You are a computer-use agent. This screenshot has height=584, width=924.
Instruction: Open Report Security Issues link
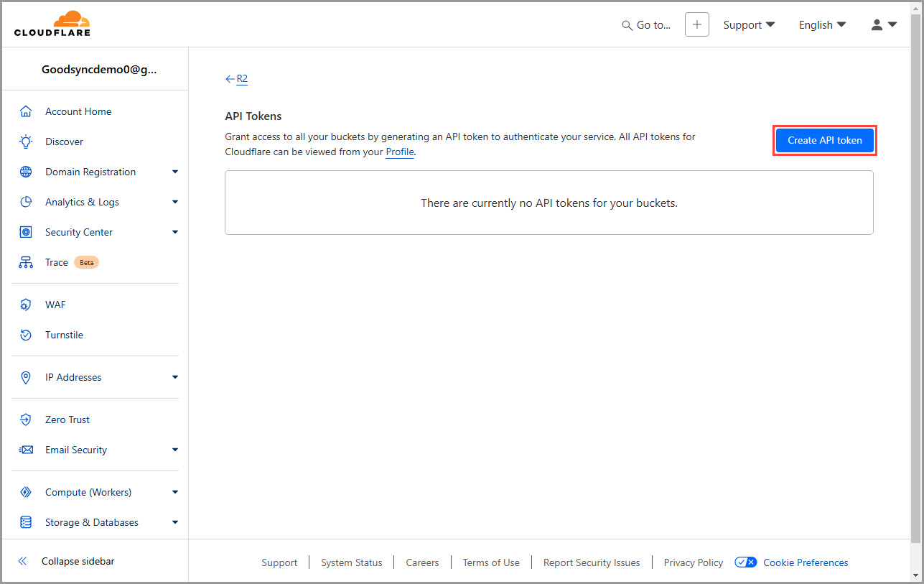click(x=592, y=562)
